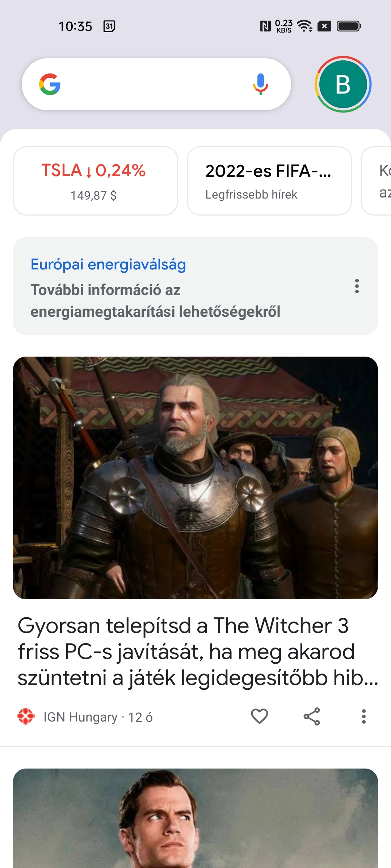The image size is (391, 868).
Task: Focus the Google search input field
Action: click(156, 84)
